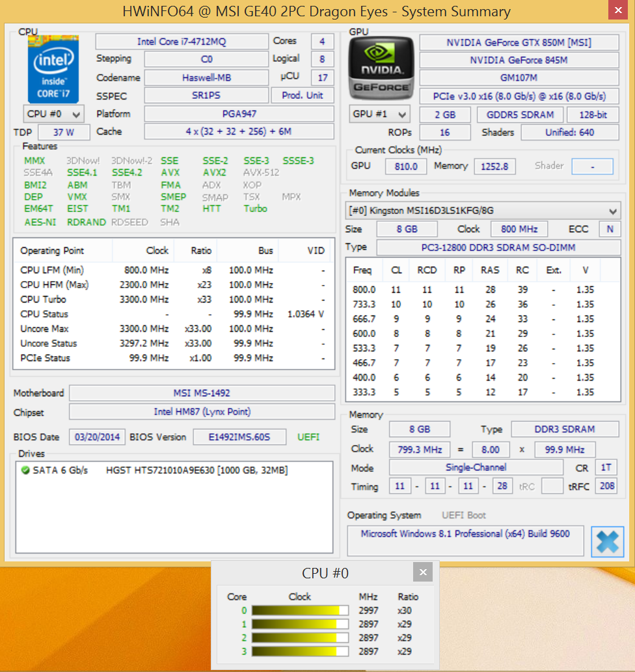Click the MSI MS-1492 motherboard field
This screenshot has height=672, width=635.
(x=202, y=393)
